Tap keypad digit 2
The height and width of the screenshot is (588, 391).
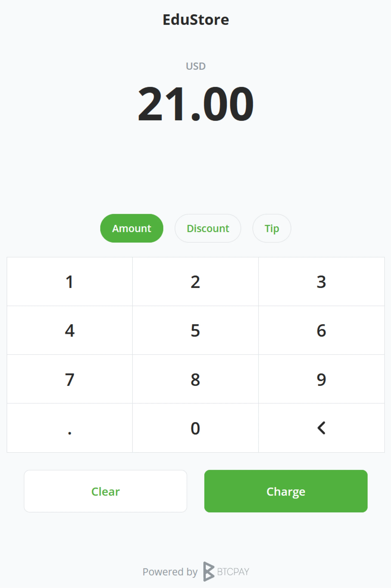click(x=195, y=282)
